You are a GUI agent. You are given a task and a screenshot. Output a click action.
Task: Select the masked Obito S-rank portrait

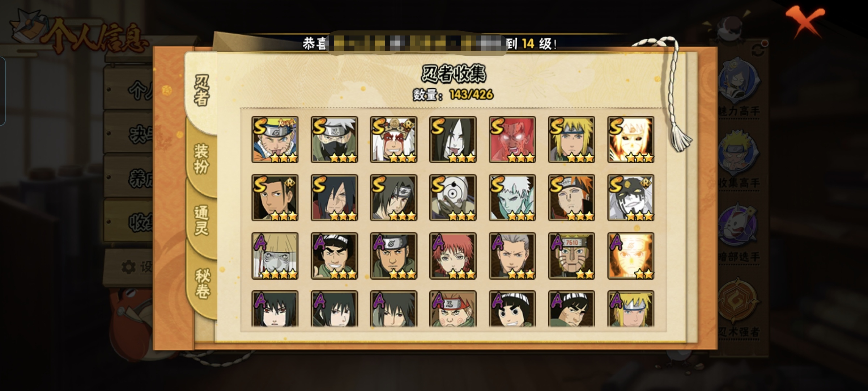coord(453,198)
